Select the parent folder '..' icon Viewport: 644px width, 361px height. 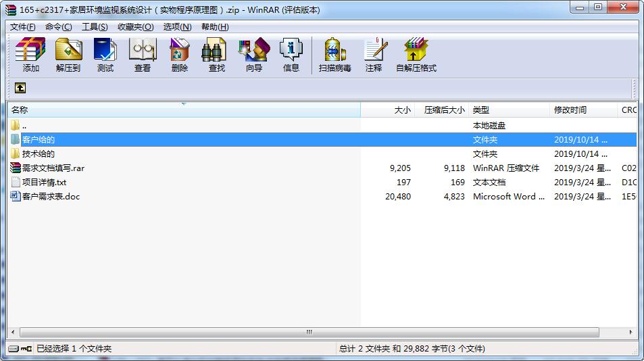tap(15, 125)
